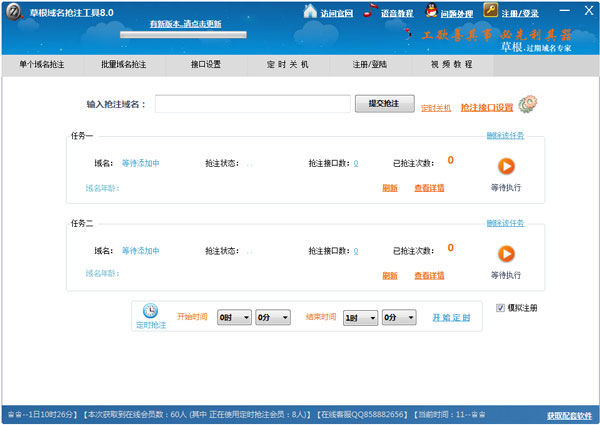The image size is (600, 425).
Task: Open the 开始时间 minute dropdown (0分)
Action: [273, 318]
